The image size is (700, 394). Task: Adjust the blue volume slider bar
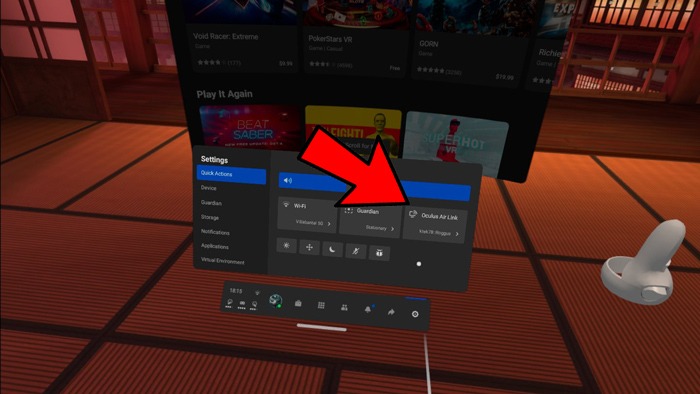pyautogui.click(x=375, y=186)
